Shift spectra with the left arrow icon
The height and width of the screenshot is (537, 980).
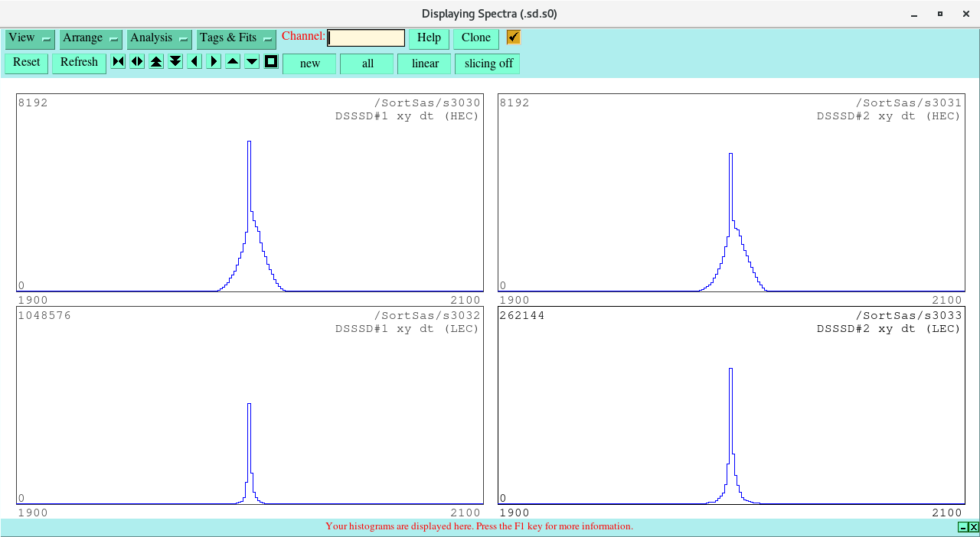[x=194, y=62]
